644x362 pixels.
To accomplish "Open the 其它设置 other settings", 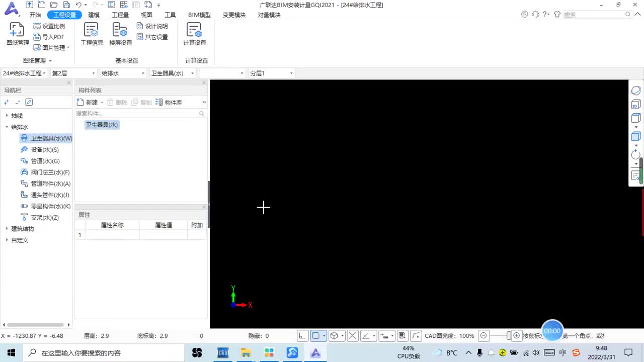I will [x=152, y=37].
